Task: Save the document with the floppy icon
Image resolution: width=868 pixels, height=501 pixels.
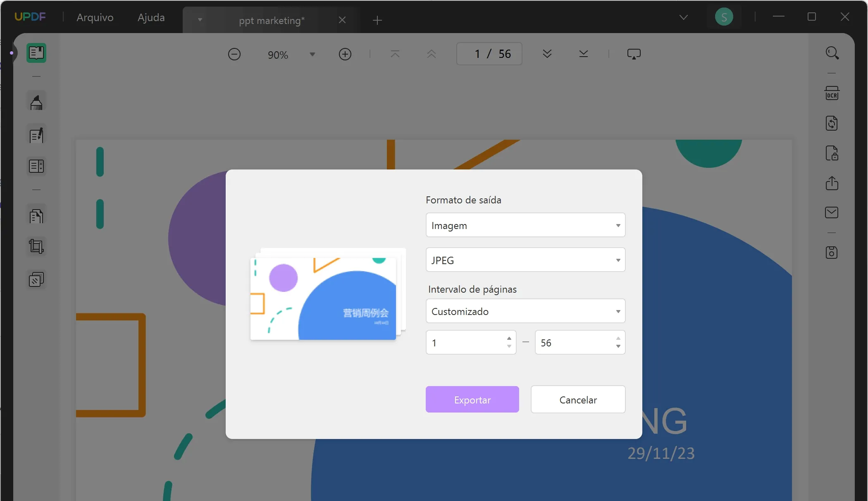Action: point(832,253)
